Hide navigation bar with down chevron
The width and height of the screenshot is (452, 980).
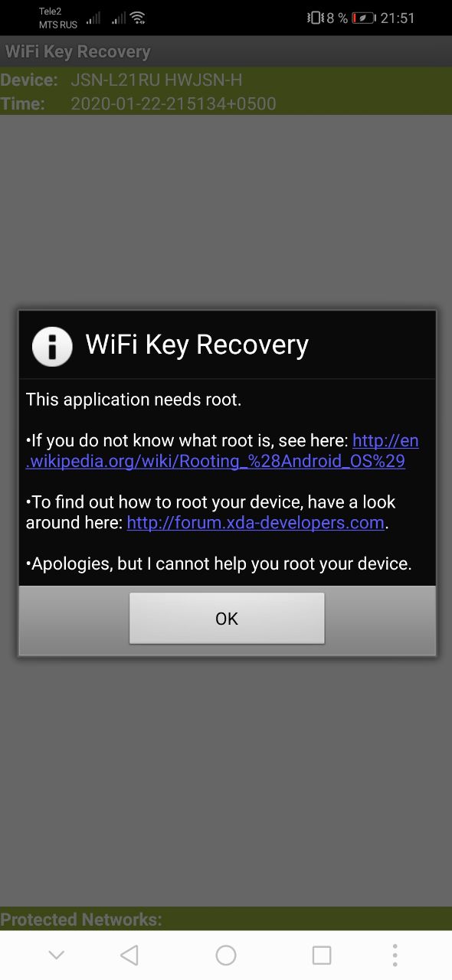56,955
